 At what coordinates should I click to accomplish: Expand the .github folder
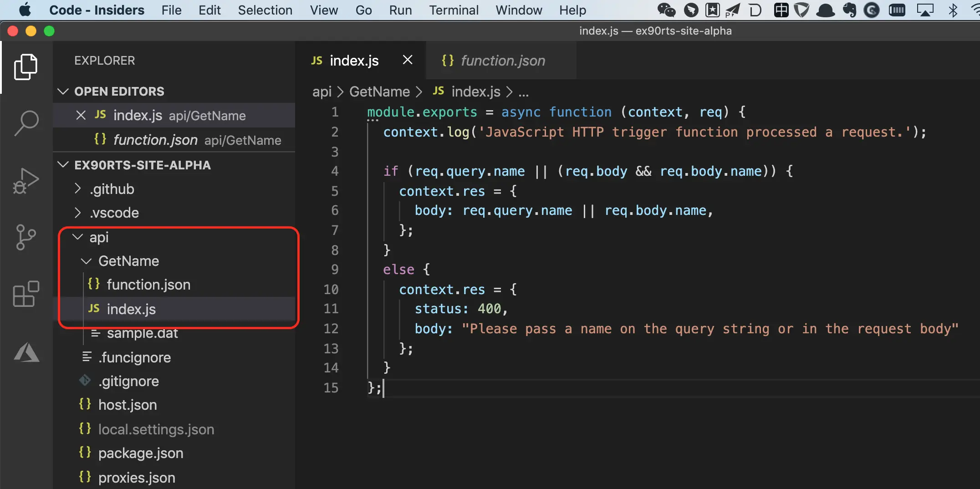[x=78, y=188]
